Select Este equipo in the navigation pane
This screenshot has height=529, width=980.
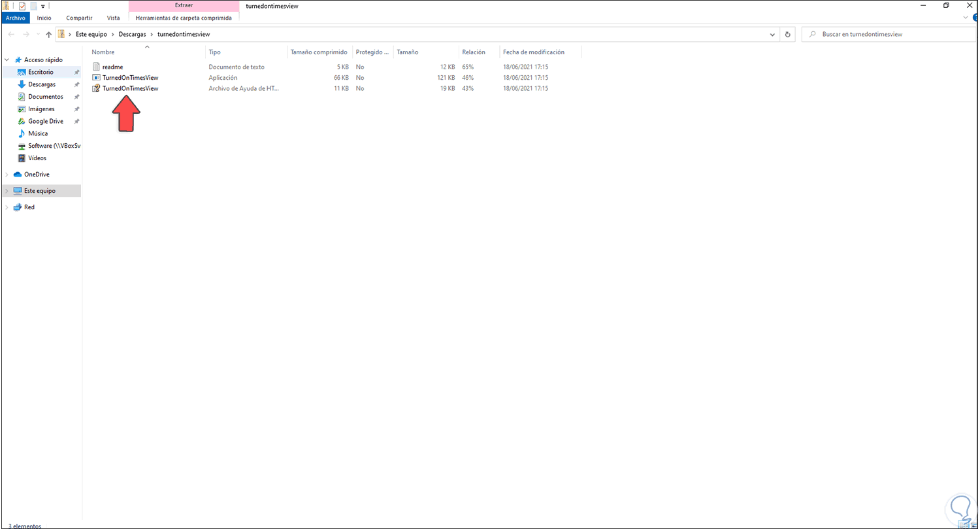(40, 191)
